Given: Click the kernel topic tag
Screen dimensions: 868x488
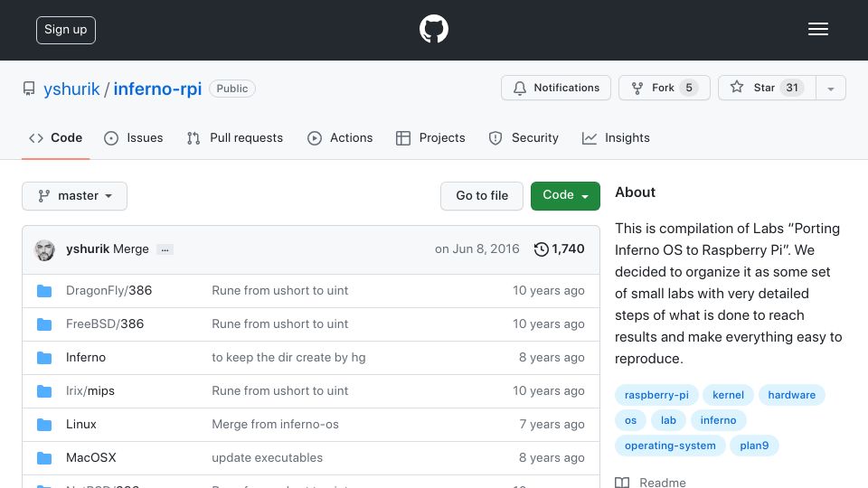Looking at the screenshot, I should [728, 395].
